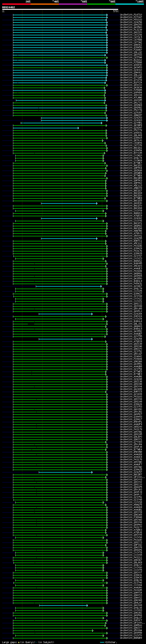
Task: Open hit UniRef100_A7LNN6
Action: click(131, 98)
